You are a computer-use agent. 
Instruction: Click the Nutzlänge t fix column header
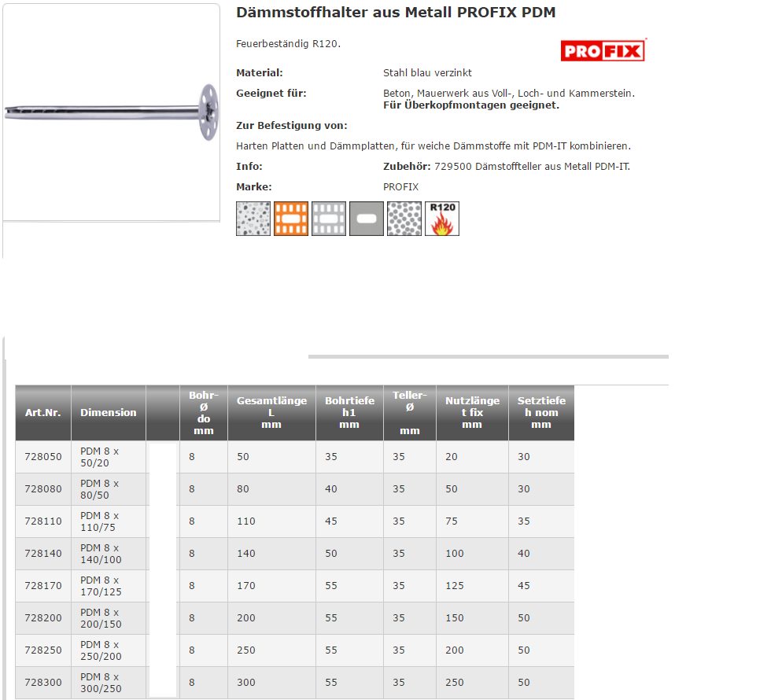[x=472, y=413]
